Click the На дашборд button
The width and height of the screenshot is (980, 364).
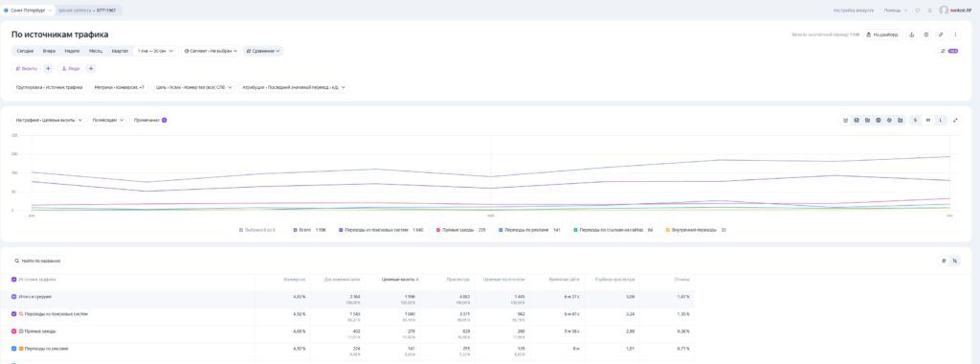click(x=882, y=34)
